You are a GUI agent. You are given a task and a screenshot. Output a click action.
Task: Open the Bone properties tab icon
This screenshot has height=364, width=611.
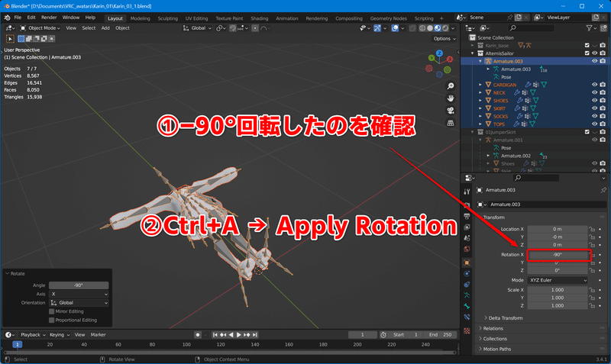click(467, 306)
